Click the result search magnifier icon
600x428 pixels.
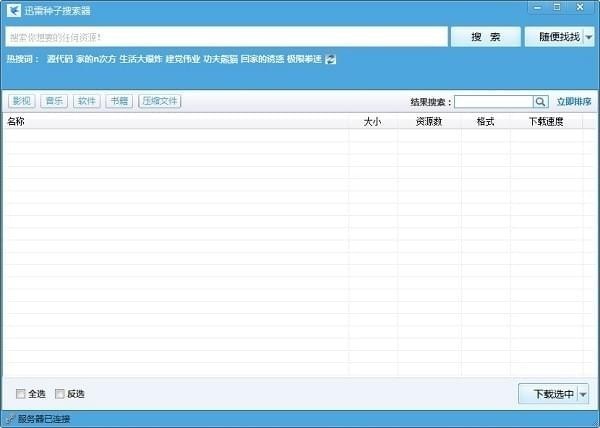pos(540,102)
